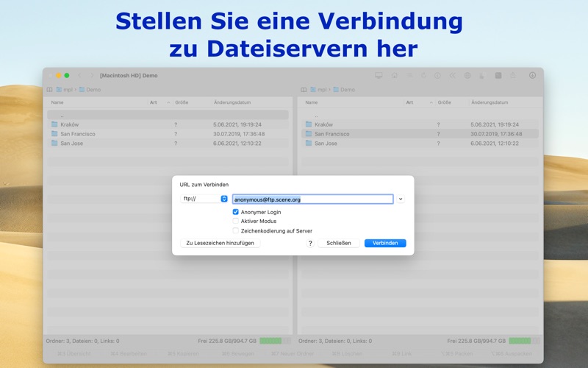The width and height of the screenshot is (588, 368).
Task: Uncheck the Anonymer Login checkbox
Action: (x=235, y=212)
